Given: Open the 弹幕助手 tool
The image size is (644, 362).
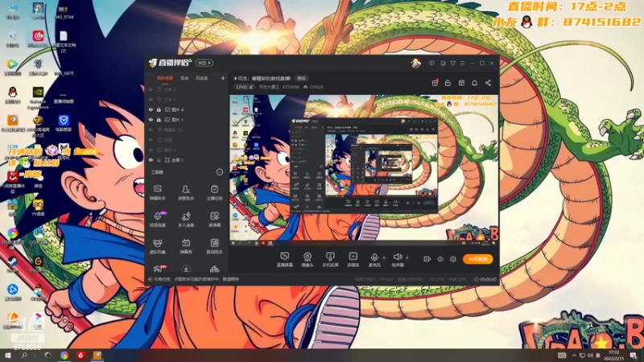Looking at the screenshot, I should 157,192.
